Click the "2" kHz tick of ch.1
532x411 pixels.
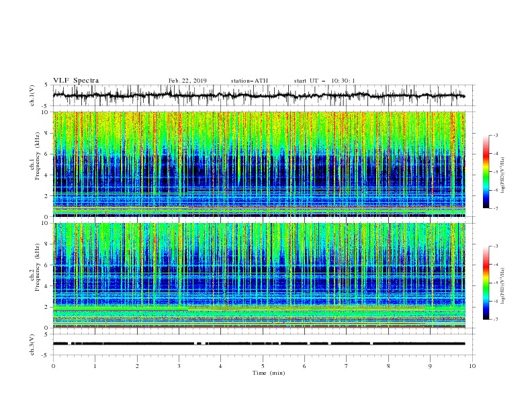[46, 196]
